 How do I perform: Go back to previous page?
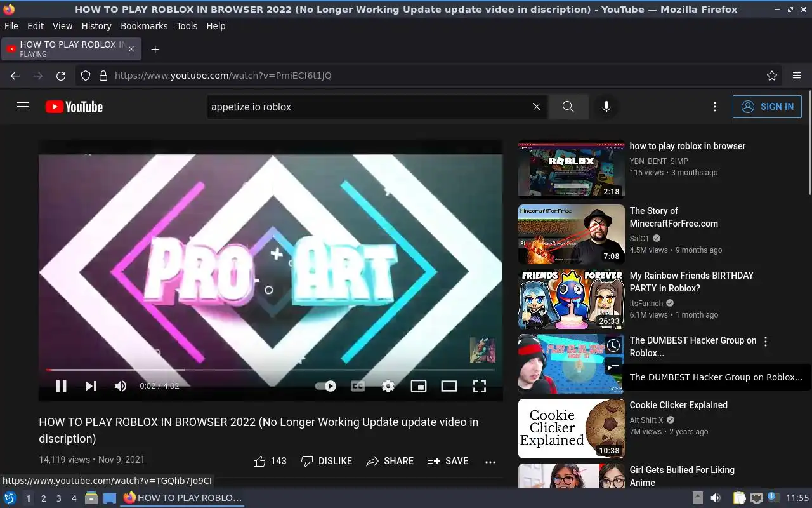(x=15, y=76)
